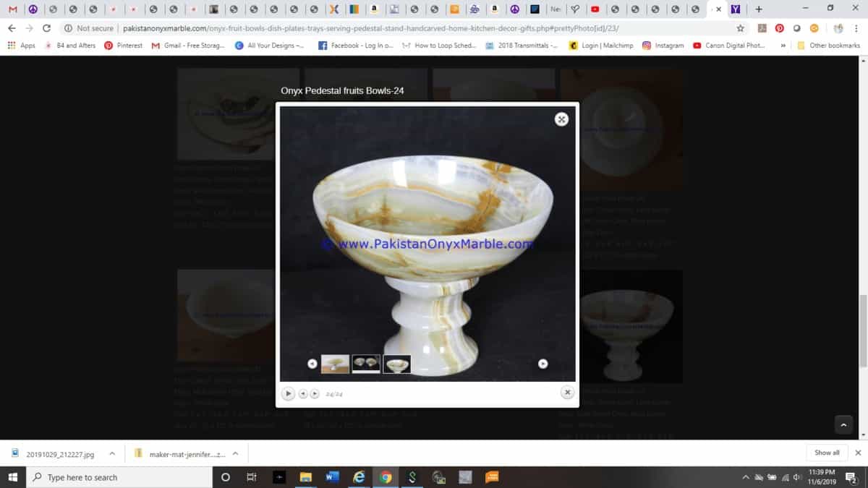Open the How to Loop Sched bookmark
The image size is (868, 488).
[438, 46]
